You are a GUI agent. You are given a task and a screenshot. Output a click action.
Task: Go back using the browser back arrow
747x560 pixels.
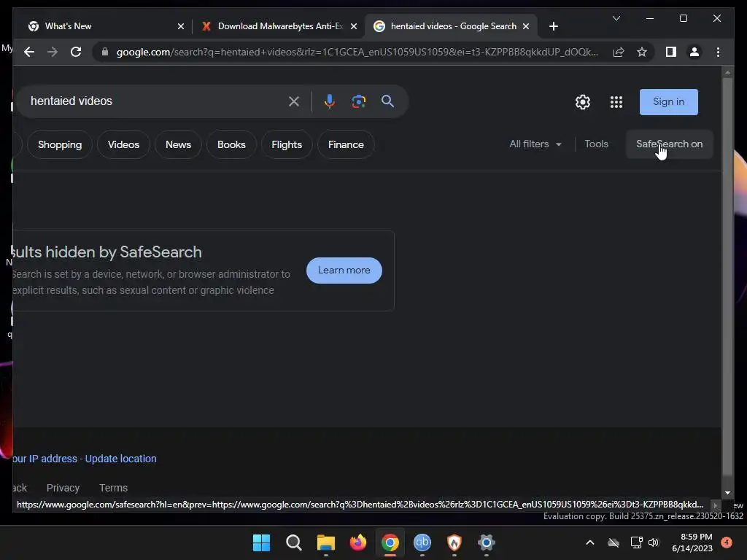click(x=29, y=52)
